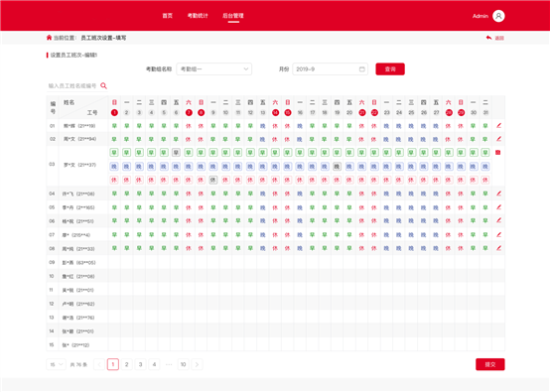550x392 pixels.
Task: Go to pagination page 2
Action: (x=127, y=364)
